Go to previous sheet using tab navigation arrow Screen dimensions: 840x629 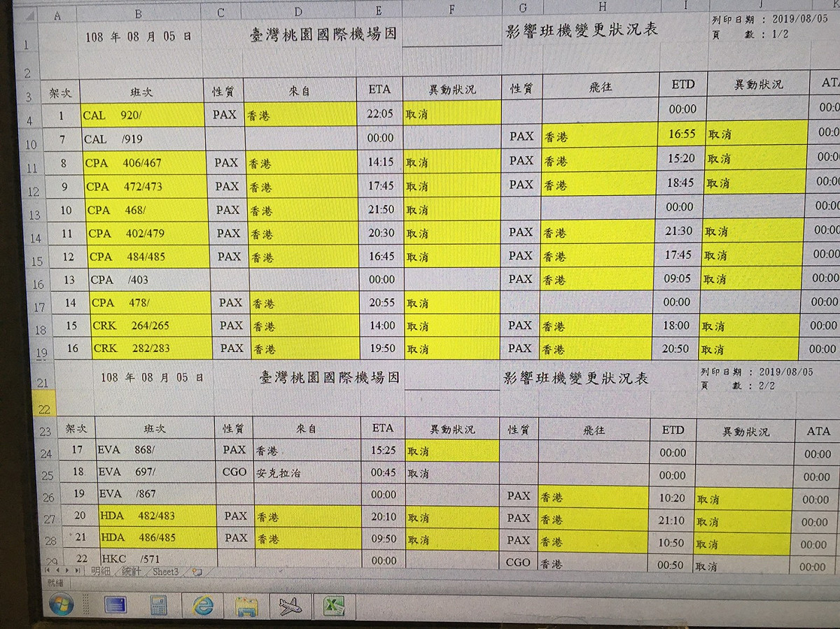pyautogui.click(x=57, y=571)
